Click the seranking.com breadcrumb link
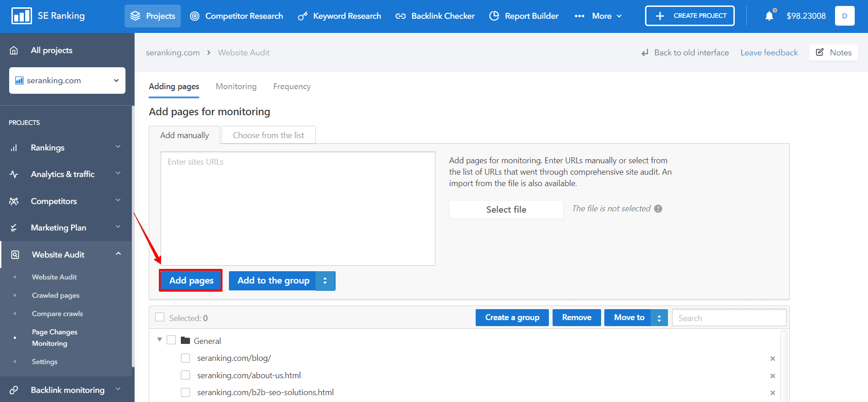868x402 pixels. tap(173, 53)
